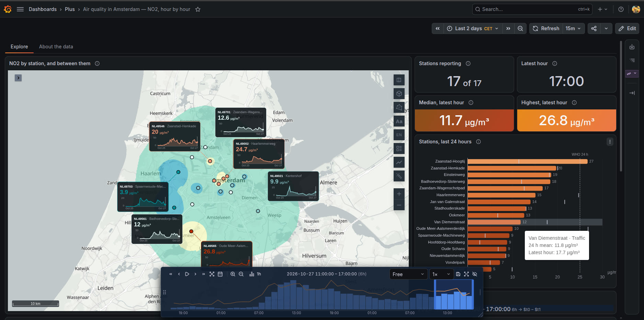Open the Plus breadcrumb folder

[70, 9]
